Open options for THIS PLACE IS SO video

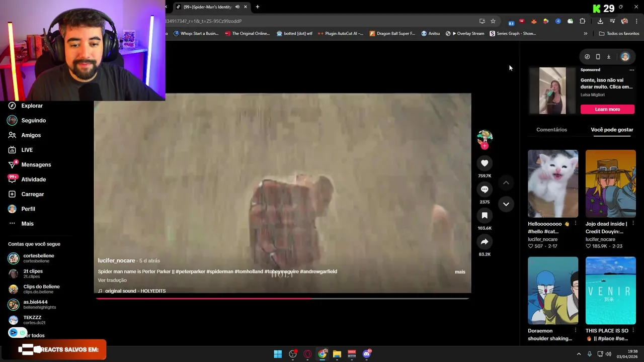tap(633, 331)
